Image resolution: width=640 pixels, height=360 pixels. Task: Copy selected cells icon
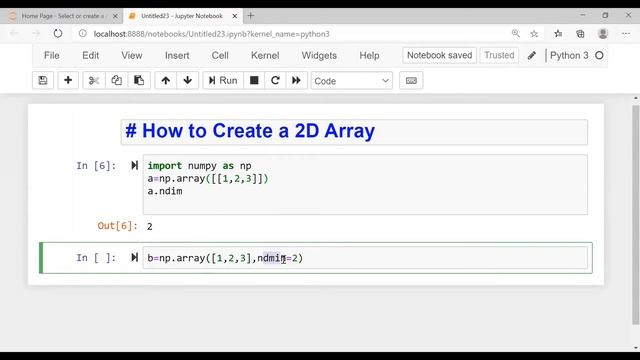tap(116, 80)
